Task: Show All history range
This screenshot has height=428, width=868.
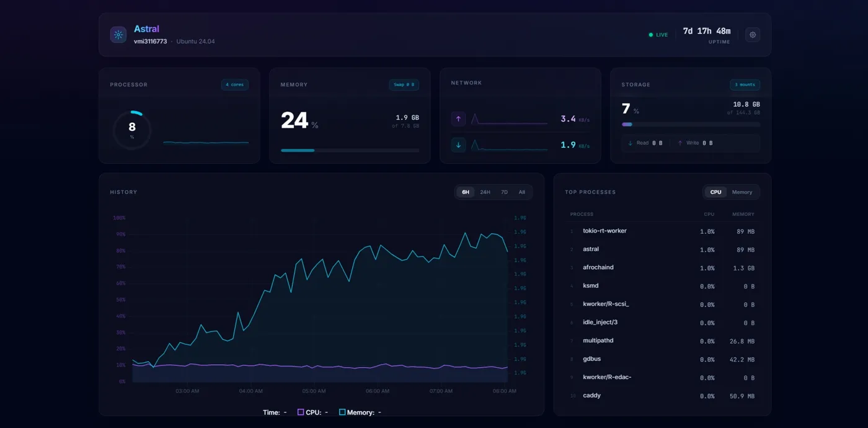Action: pos(522,192)
